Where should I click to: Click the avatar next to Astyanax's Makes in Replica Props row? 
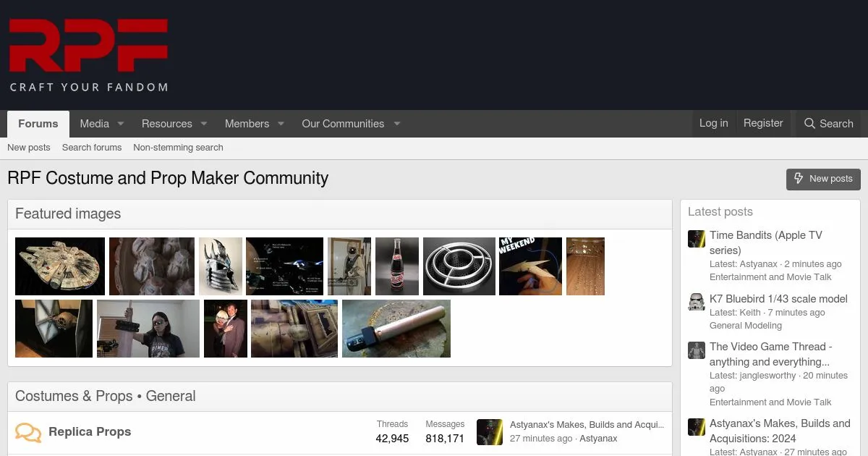489,432
